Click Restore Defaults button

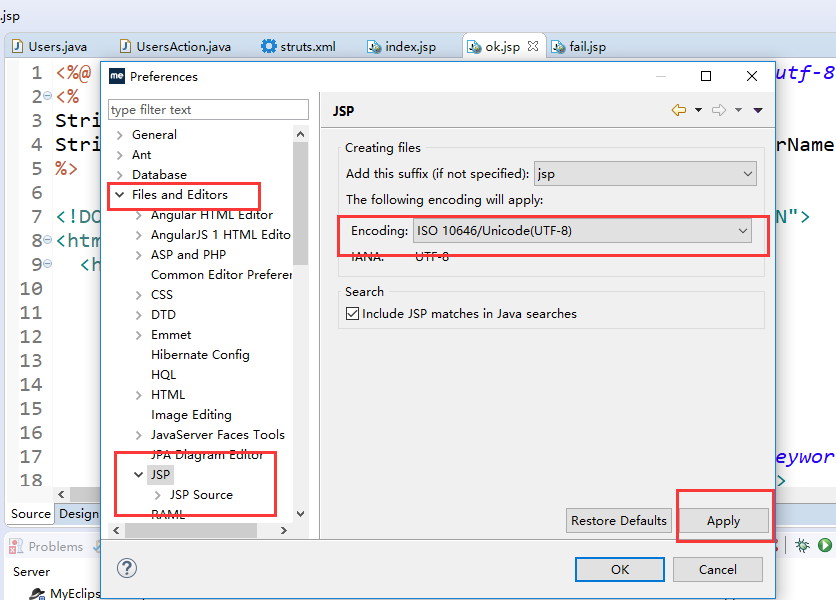pos(618,521)
